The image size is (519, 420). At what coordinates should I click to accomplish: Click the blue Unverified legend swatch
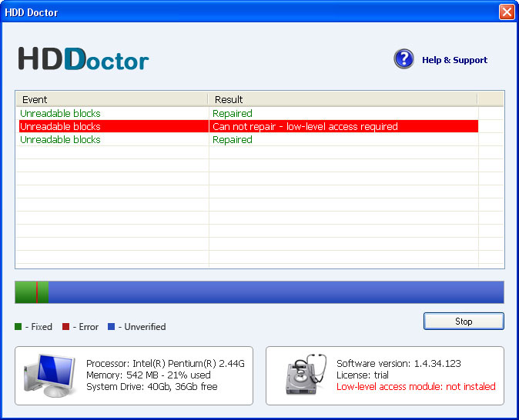(x=111, y=327)
